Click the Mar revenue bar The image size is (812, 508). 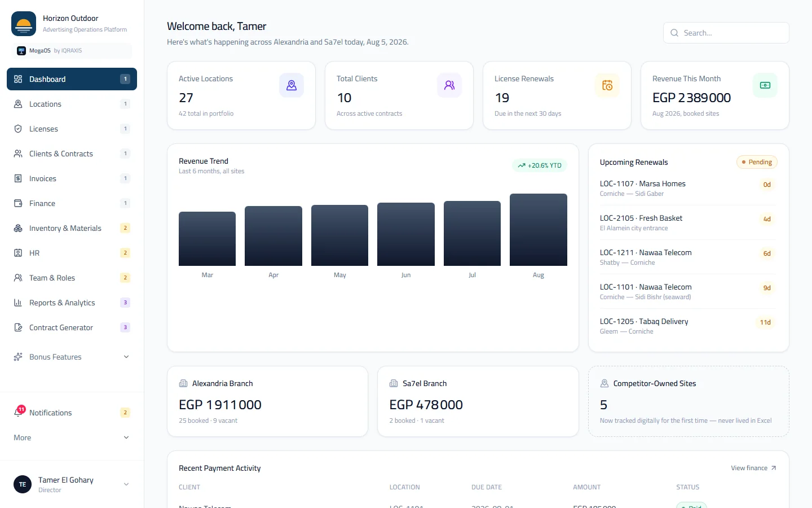click(x=207, y=239)
